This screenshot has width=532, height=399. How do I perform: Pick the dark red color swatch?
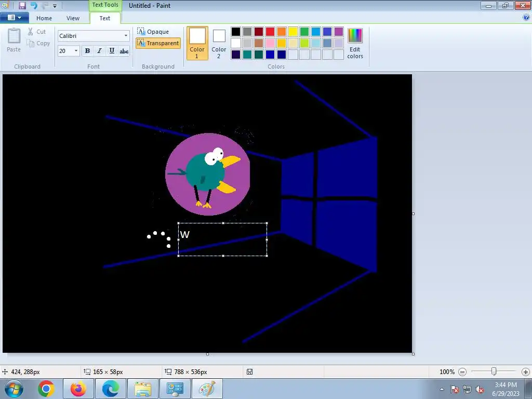tap(259, 32)
